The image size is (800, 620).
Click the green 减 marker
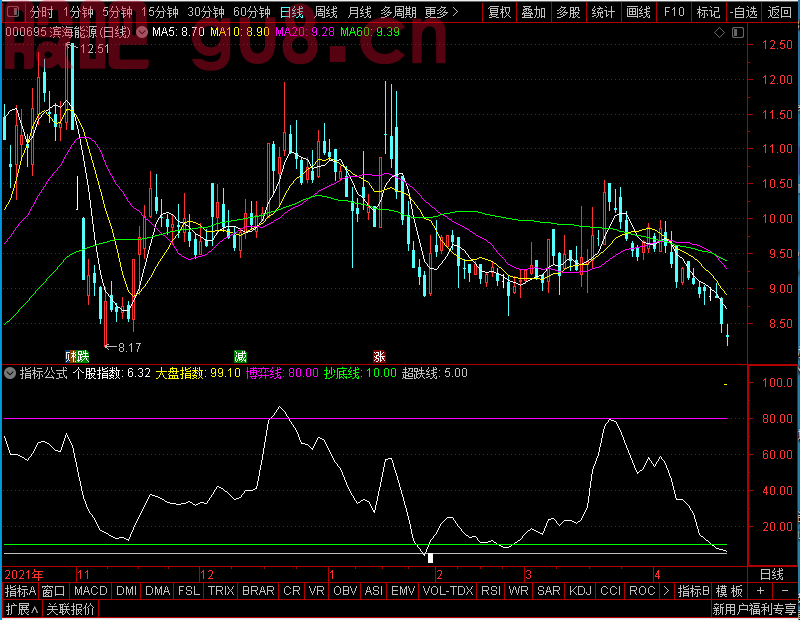pyautogui.click(x=240, y=356)
